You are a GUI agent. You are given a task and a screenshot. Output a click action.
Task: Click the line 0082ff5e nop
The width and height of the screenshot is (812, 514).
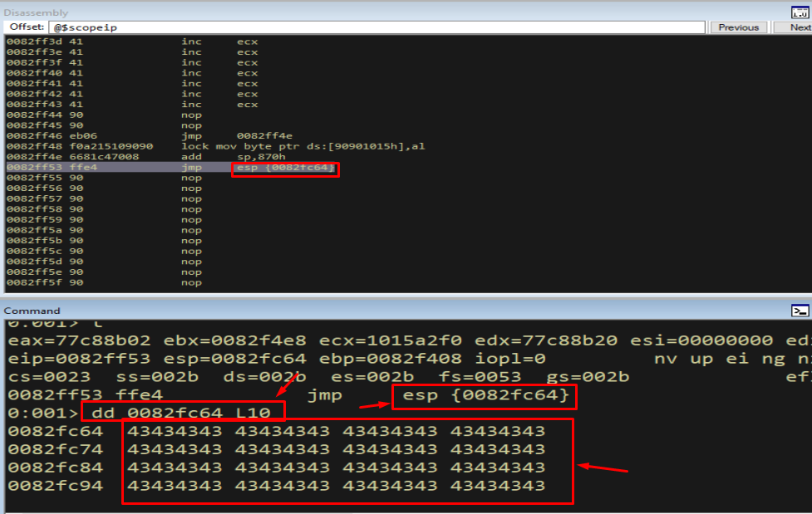(104, 272)
